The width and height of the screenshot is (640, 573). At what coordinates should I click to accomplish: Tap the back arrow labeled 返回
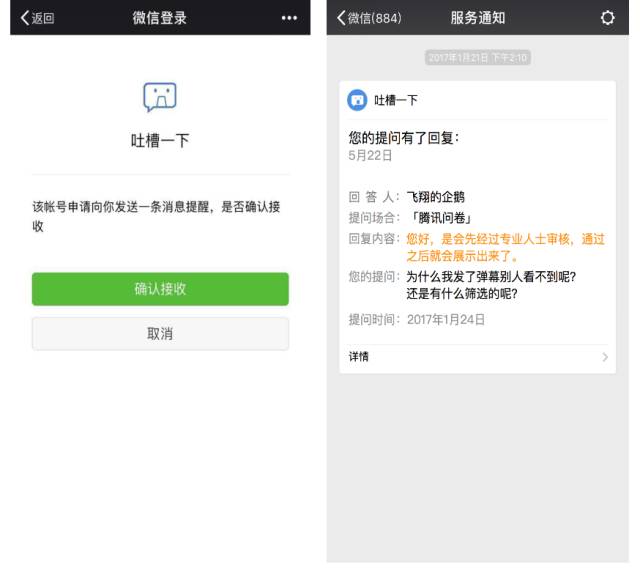tap(37, 18)
